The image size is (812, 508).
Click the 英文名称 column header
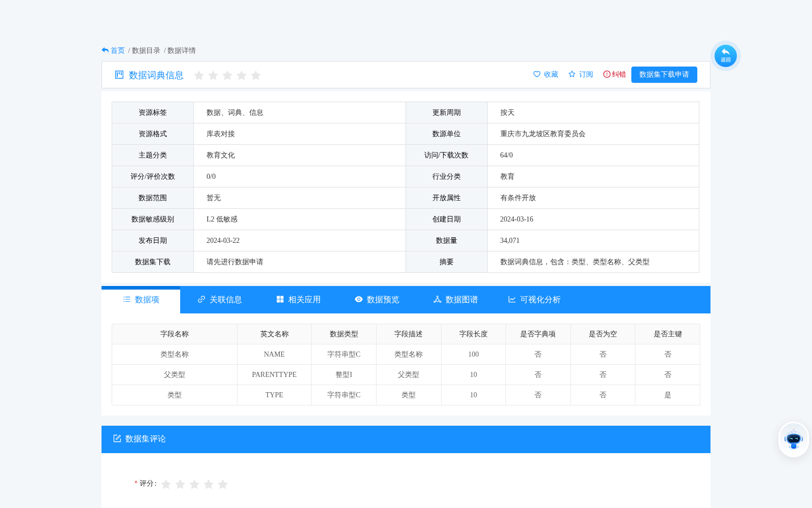point(274,334)
